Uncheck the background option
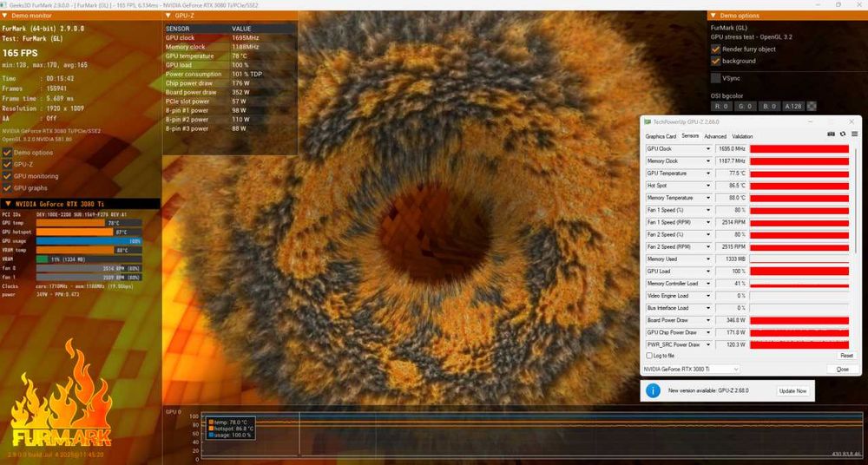This screenshot has height=465, width=868. click(716, 61)
